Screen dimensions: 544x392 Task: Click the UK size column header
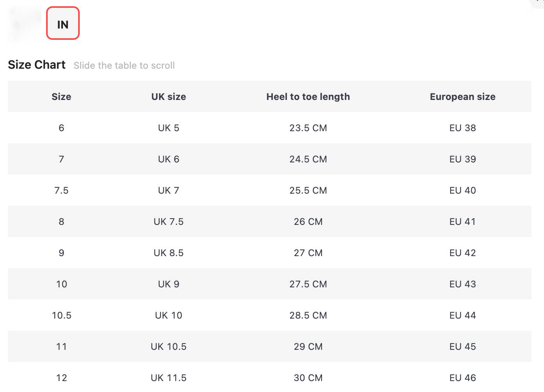(x=168, y=97)
